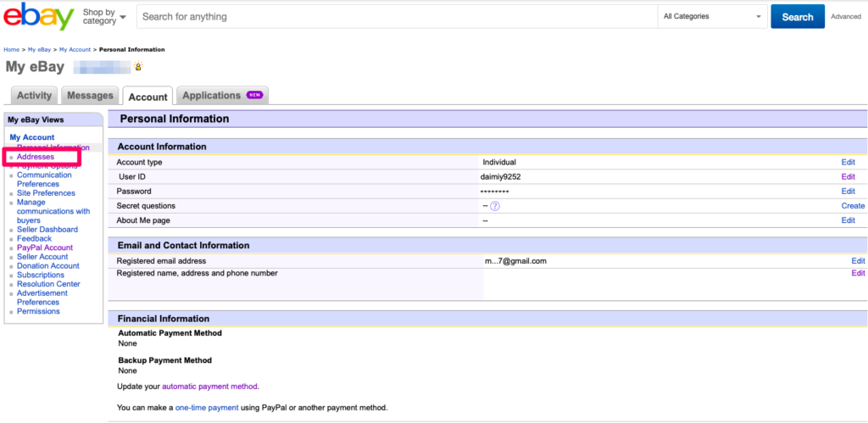Image resolution: width=868 pixels, height=423 pixels.
Task: Click the Personal Information page heading
Action: coord(175,119)
